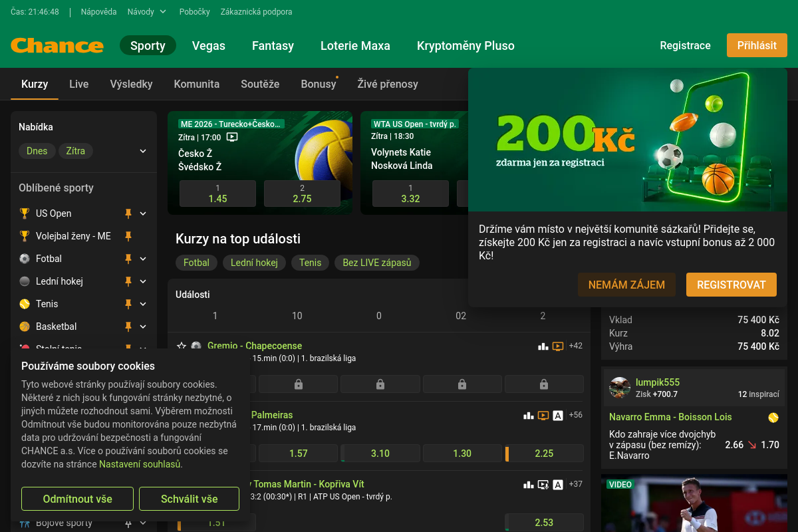The width and height of the screenshot is (798, 532).
Task: Open statistics icon for Gremio - Chapecoense
Action: (x=543, y=346)
